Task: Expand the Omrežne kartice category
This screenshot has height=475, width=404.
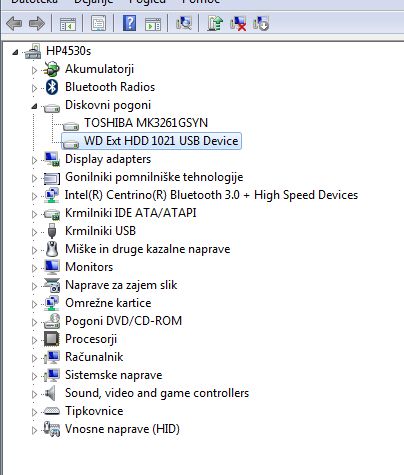Action: [x=34, y=304]
